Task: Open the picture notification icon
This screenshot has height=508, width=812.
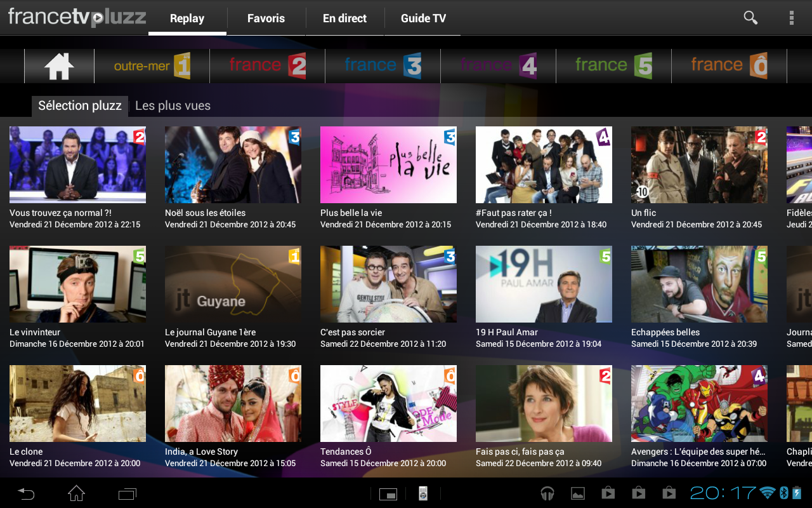Action: 577,493
